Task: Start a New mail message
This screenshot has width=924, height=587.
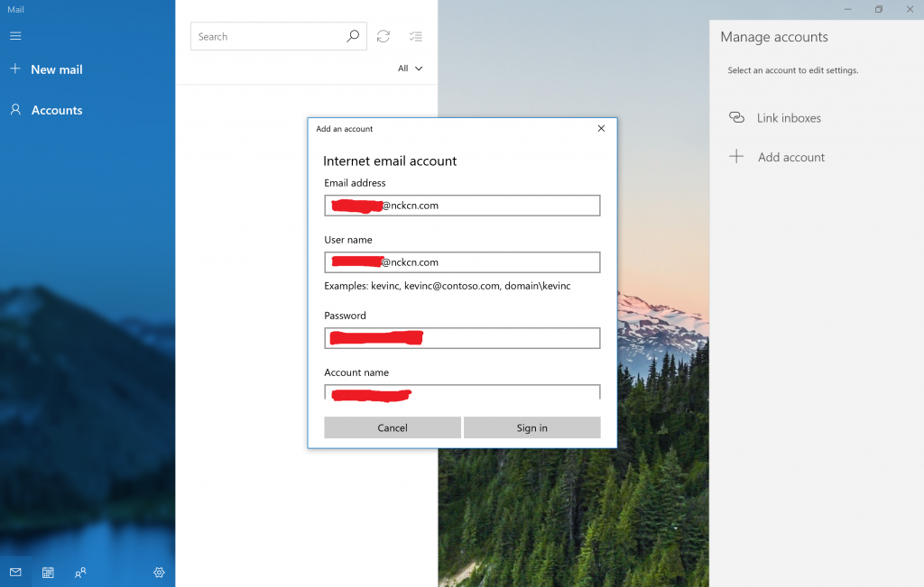Action: click(56, 69)
